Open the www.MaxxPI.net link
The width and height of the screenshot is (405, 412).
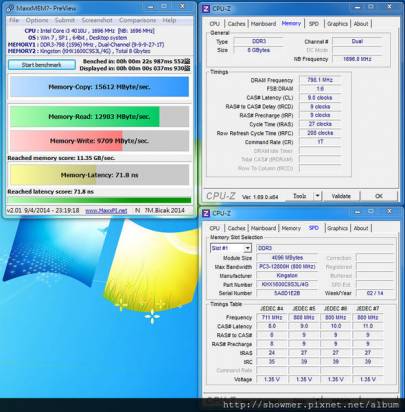pos(106,211)
